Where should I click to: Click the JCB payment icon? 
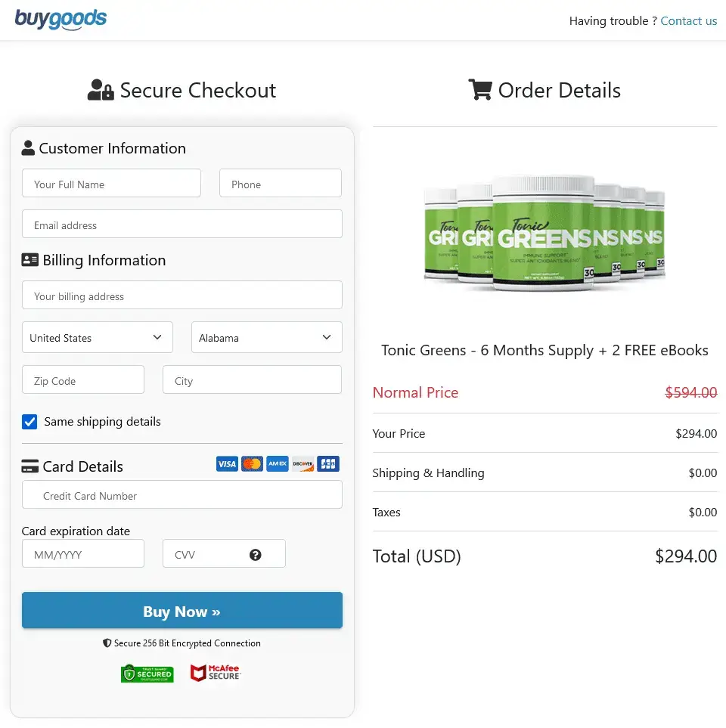[x=327, y=463]
